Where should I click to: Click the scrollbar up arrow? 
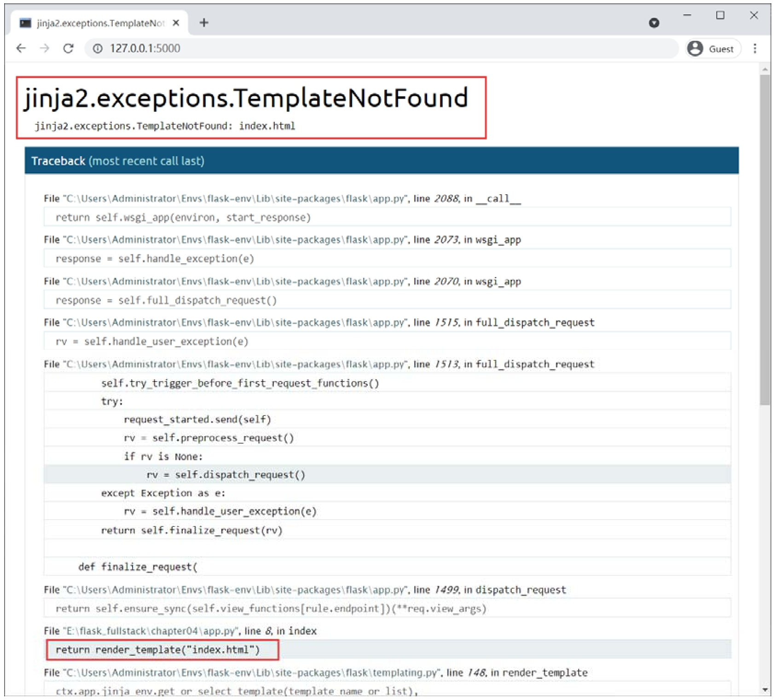coord(765,69)
